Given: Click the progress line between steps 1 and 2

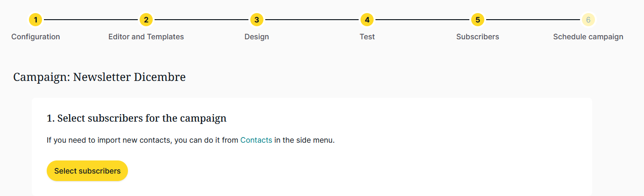Looking at the screenshot, I should point(91,20).
